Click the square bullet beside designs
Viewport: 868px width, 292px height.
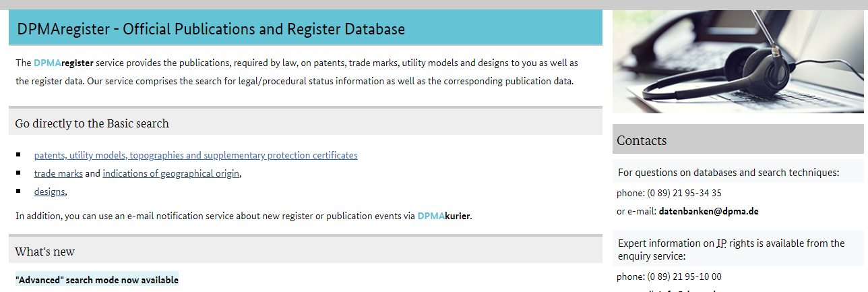(x=18, y=192)
